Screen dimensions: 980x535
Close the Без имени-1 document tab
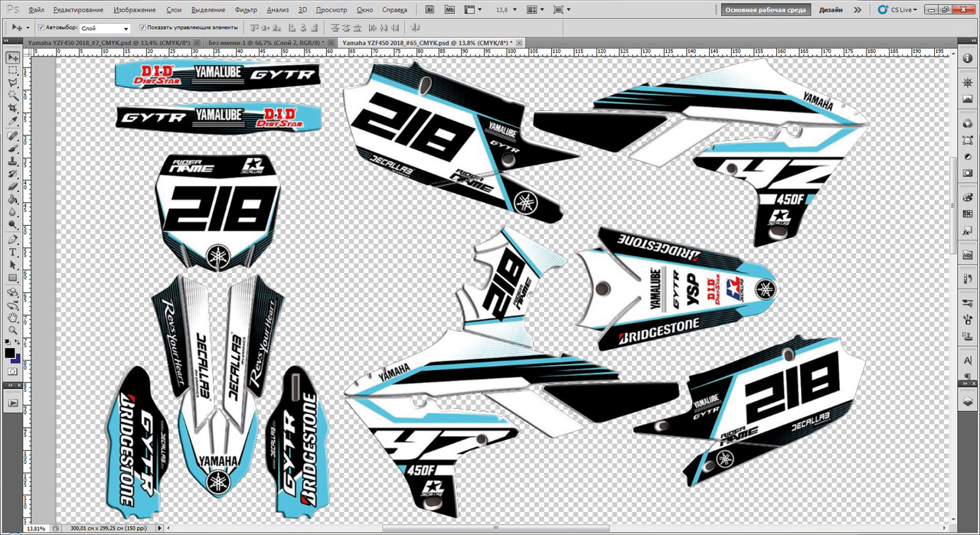[x=332, y=42]
